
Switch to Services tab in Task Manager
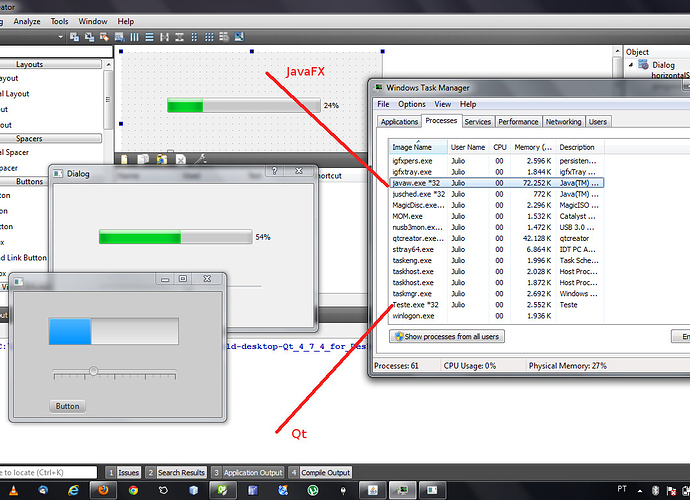[477, 122]
